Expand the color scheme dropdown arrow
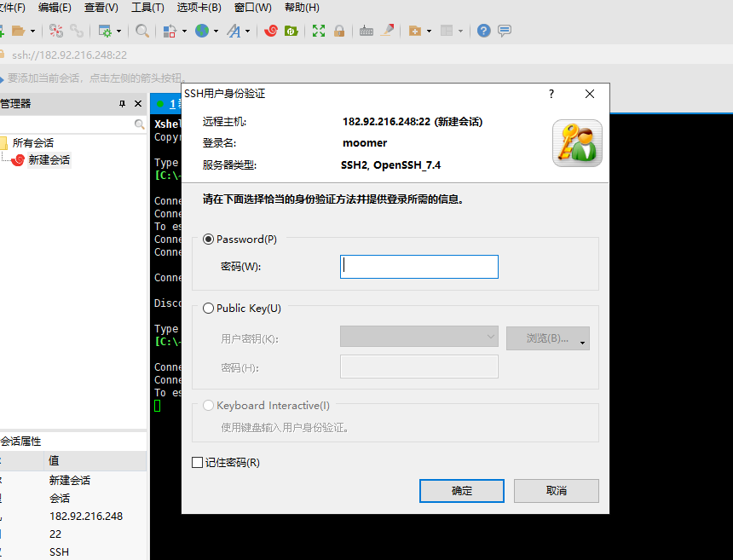733x560 pixels. [184, 31]
